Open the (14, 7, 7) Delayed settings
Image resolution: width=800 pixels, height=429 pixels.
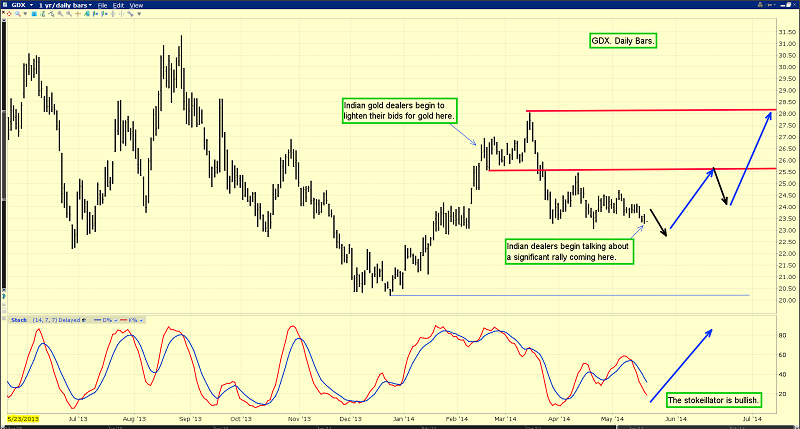click(x=56, y=320)
